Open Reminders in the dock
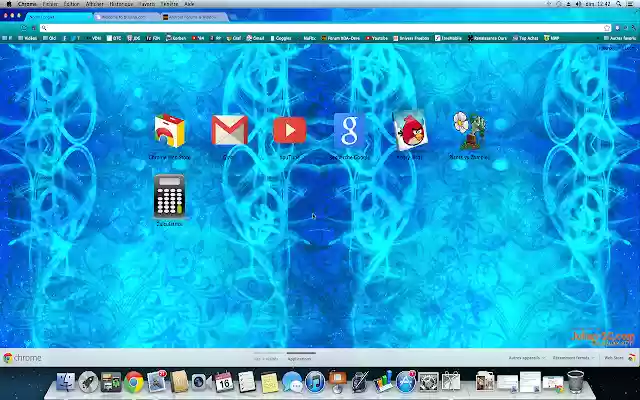This screenshot has height=400, width=640. coord(247,382)
